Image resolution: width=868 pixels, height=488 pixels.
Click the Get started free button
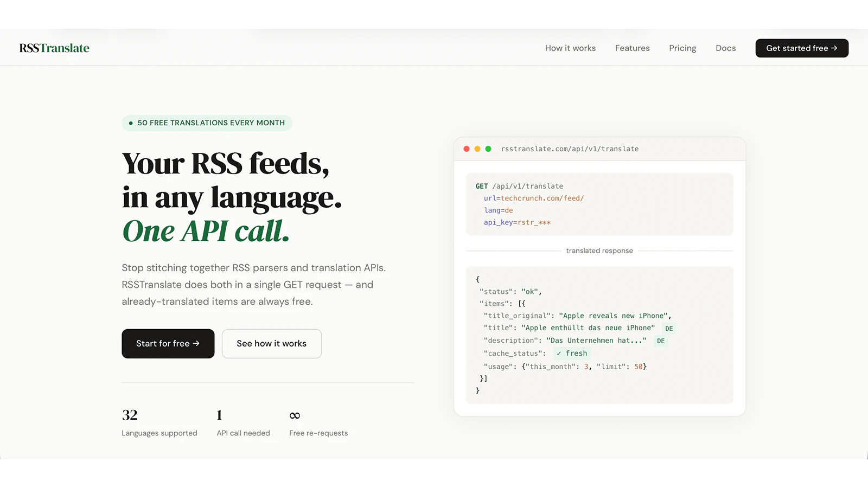(x=802, y=48)
